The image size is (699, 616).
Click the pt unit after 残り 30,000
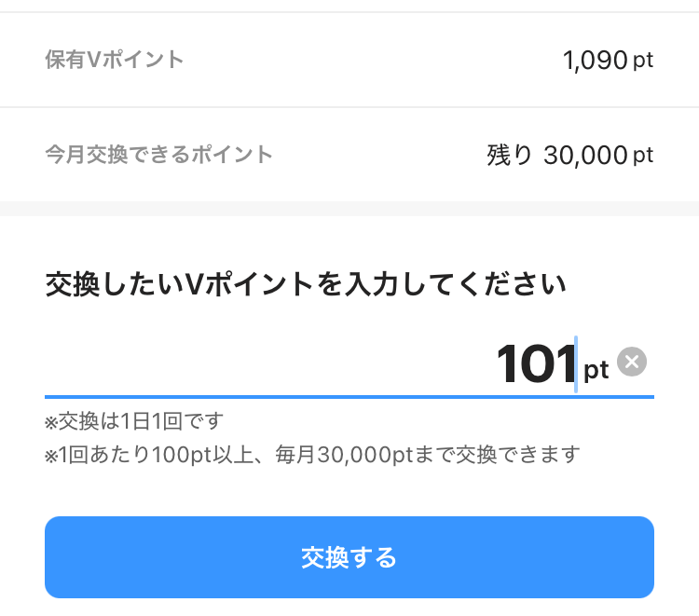[x=643, y=155]
